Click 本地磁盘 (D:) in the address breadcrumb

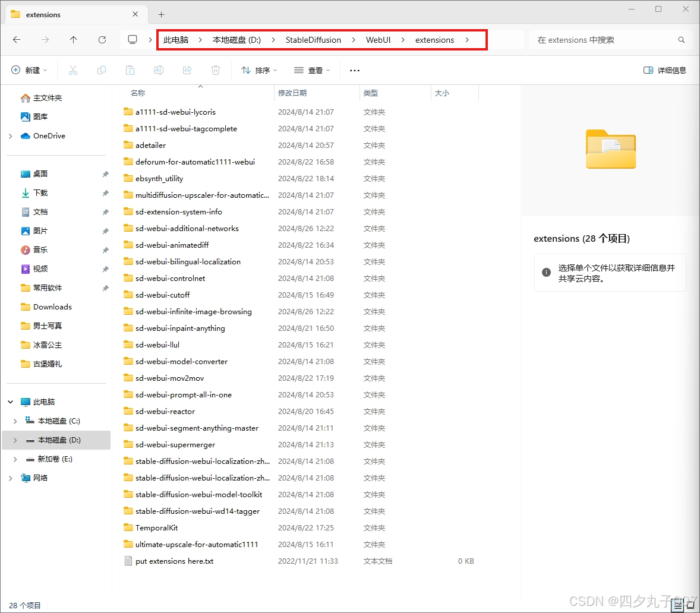pos(237,40)
